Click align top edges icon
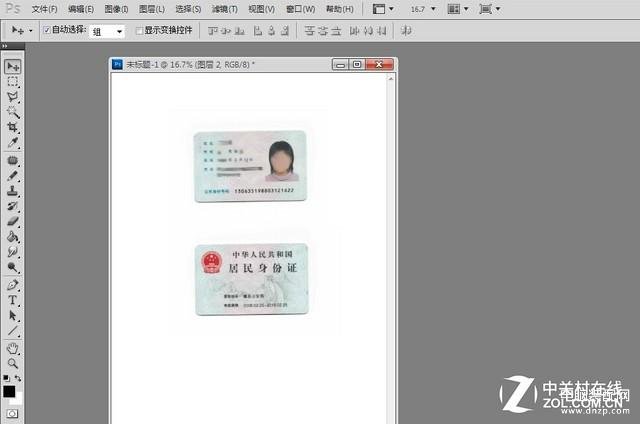Image resolution: width=640 pixels, height=424 pixels. [213, 31]
